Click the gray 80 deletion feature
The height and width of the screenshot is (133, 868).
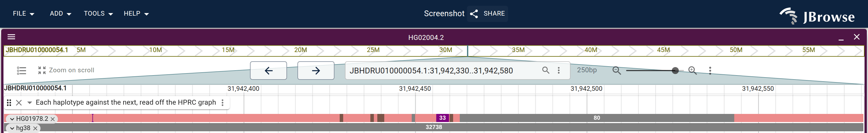(597, 118)
